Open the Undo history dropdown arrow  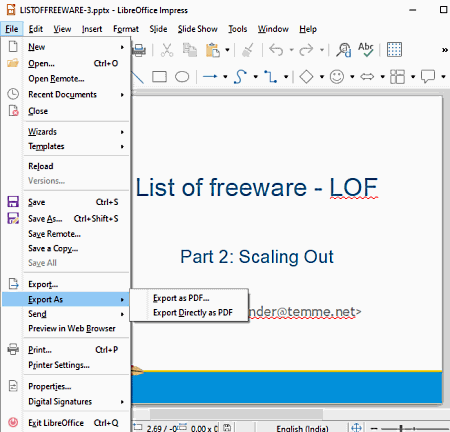(x=291, y=50)
